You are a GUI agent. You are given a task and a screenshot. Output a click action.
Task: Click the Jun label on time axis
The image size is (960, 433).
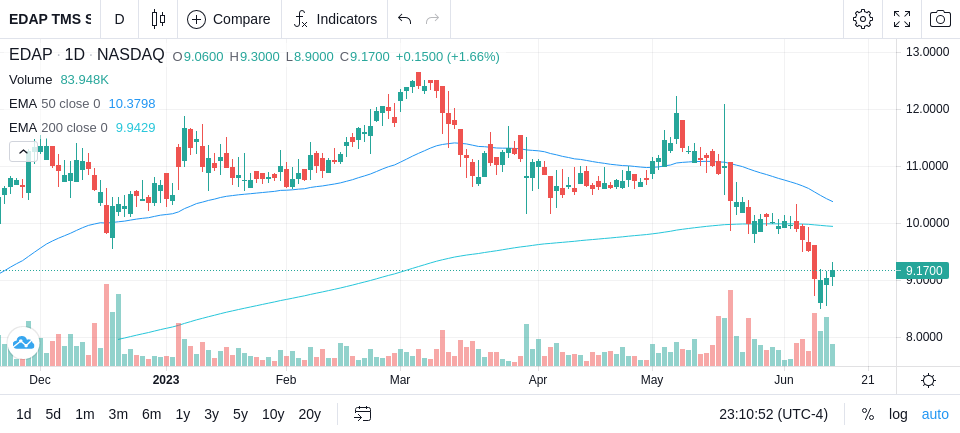pyautogui.click(x=784, y=380)
